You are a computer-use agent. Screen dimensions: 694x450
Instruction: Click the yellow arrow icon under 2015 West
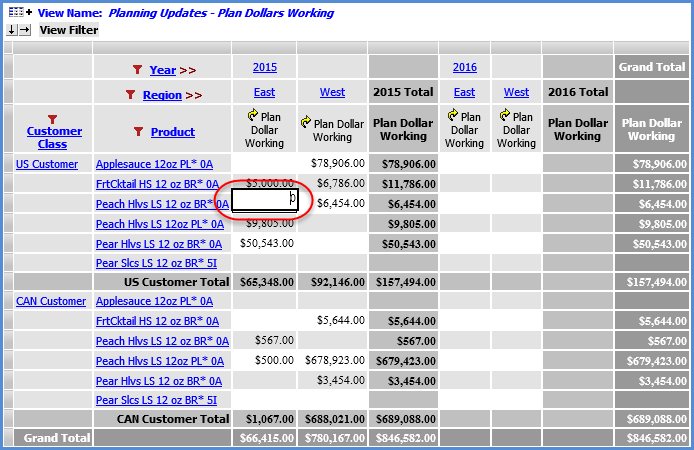pos(306,123)
